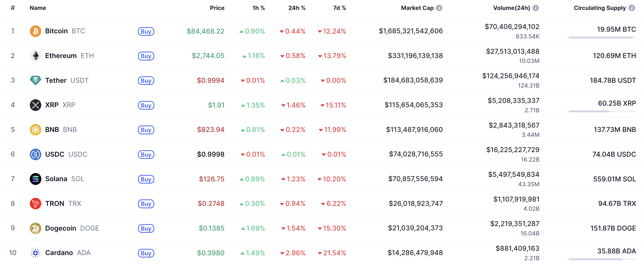Screen dimensions: 644x265
Task: Sort by the 24h % column header
Action: [297, 8]
